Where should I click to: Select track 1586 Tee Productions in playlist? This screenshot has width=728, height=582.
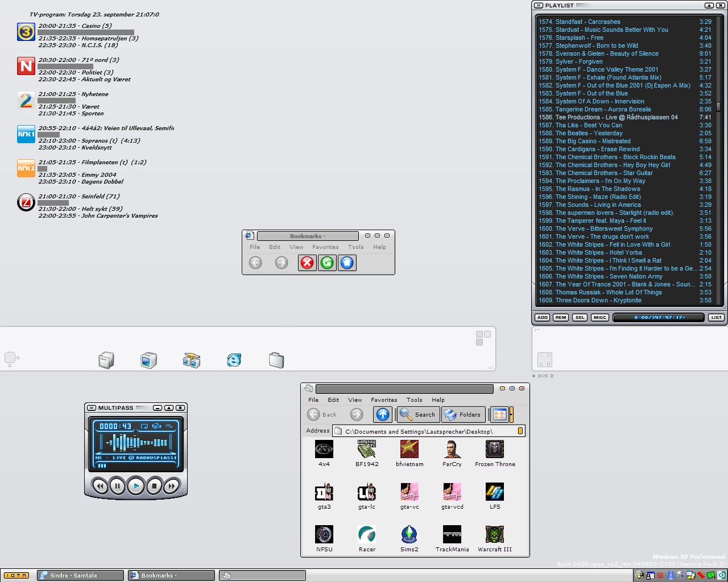click(624, 117)
